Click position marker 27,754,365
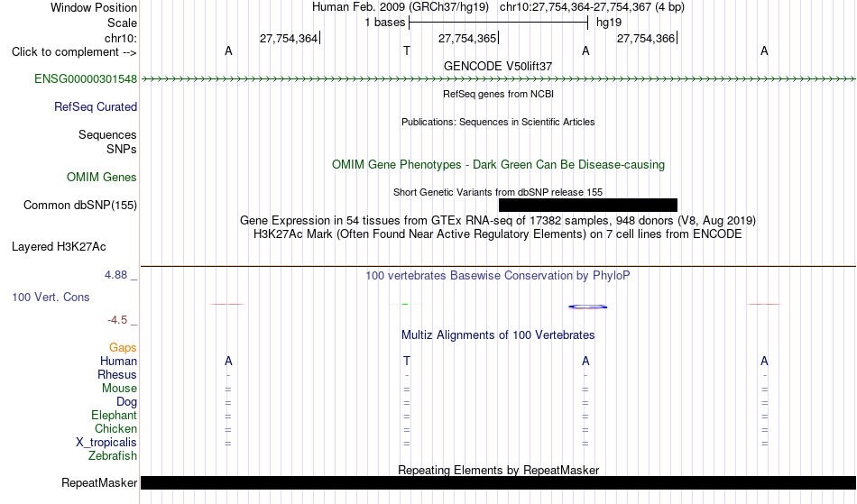Image resolution: width=857 pixels, height=504 pixels. pyautogui.click(x=467, y=38)
